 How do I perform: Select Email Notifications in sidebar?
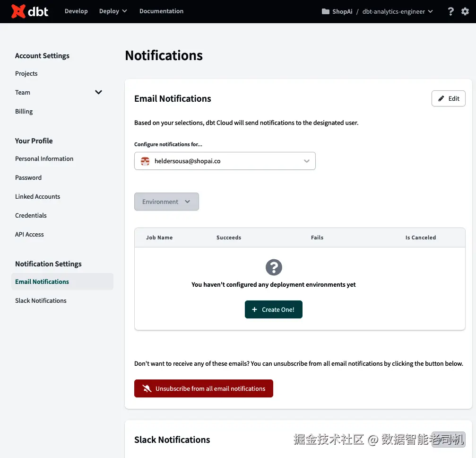click(62, 282)
